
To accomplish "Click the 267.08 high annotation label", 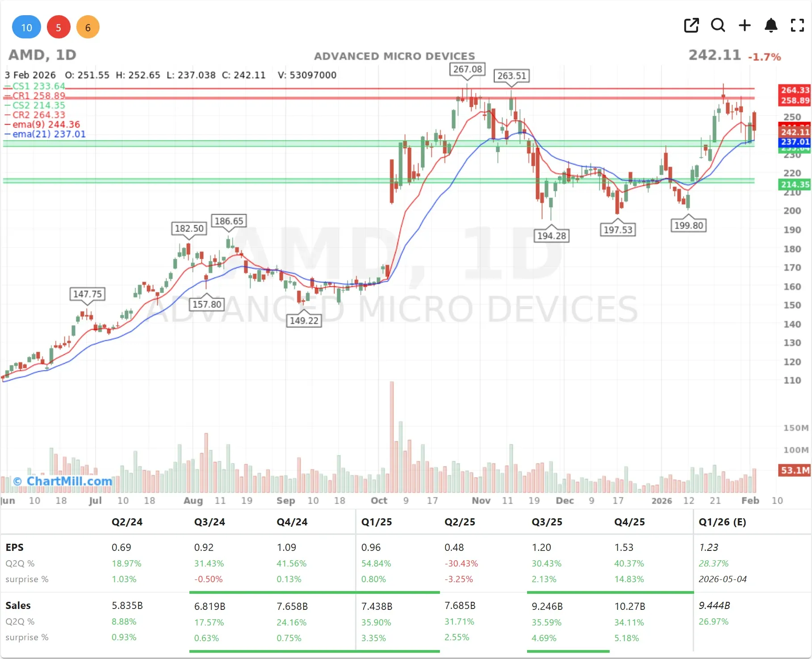I will 466,69.
